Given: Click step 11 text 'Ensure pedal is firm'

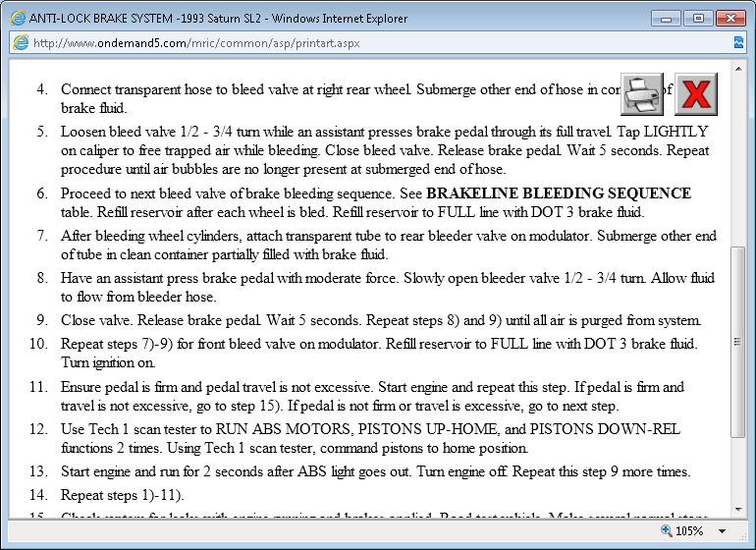Looking at the screenshot, I should coord(119,387).
